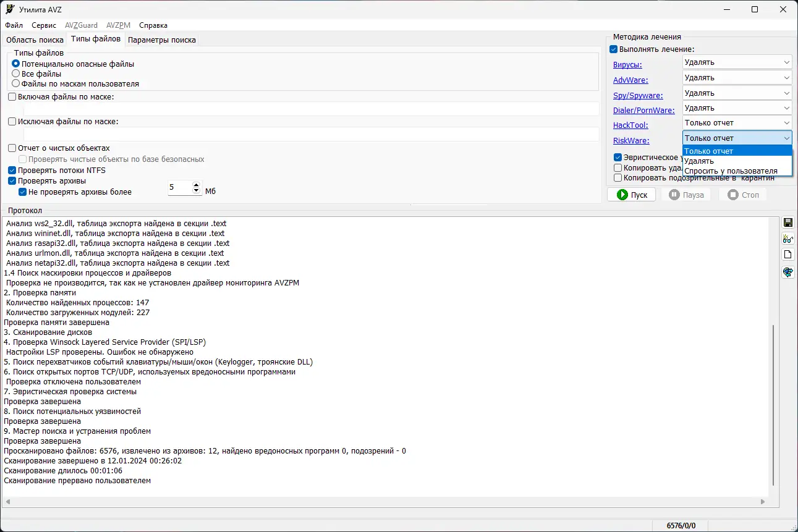Screen dimensions: 798x532
Task: Tick Исключая файлы по маске checkbox
Action: [12, 122]
